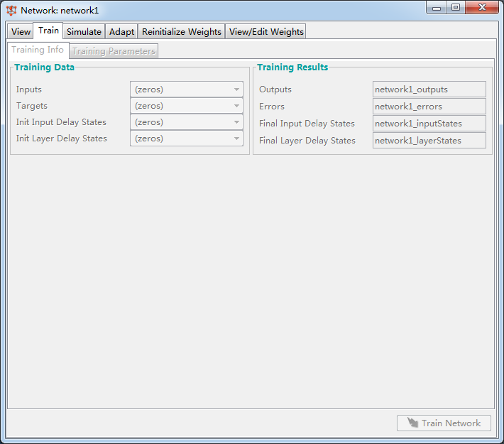Switch to the View tab
Image resolution: width=504 pixels, height=444 pixels.
point(21,31)
